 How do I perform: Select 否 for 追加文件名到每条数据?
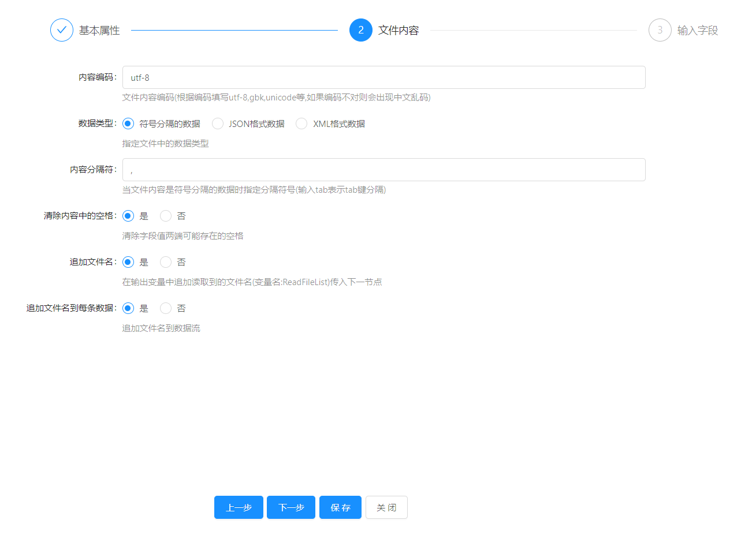[x=166, y=308]
